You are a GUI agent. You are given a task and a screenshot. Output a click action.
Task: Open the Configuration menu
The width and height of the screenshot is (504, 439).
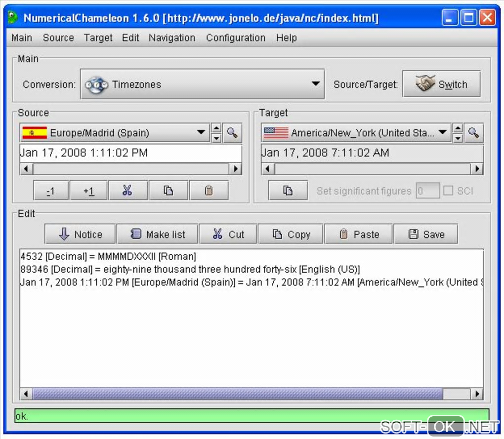236,38
